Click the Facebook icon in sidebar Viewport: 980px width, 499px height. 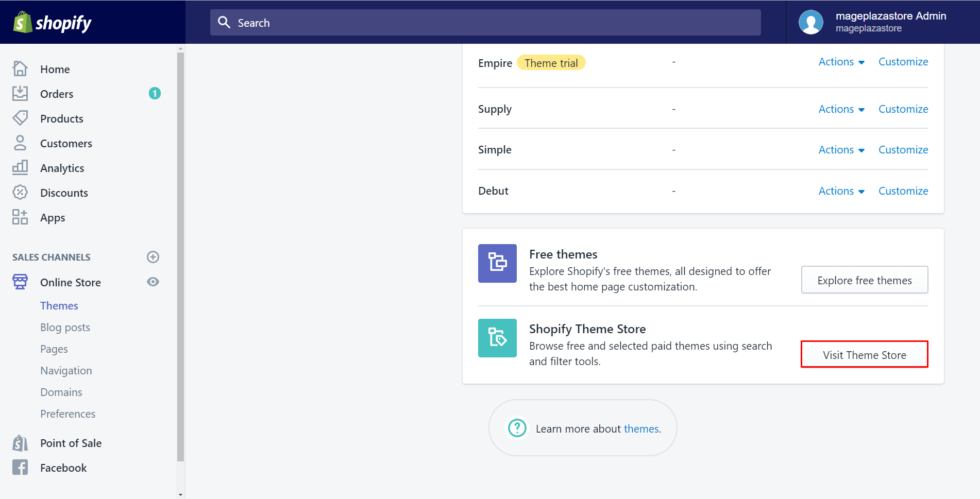pyautogui.click(x=20, y=467)
